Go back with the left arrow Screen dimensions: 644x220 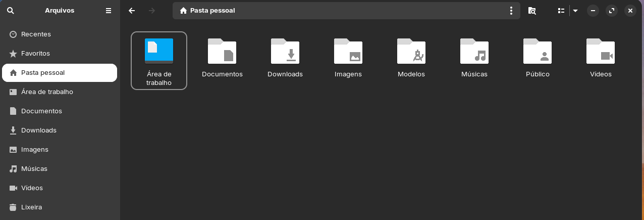click(x=132, y=10)
